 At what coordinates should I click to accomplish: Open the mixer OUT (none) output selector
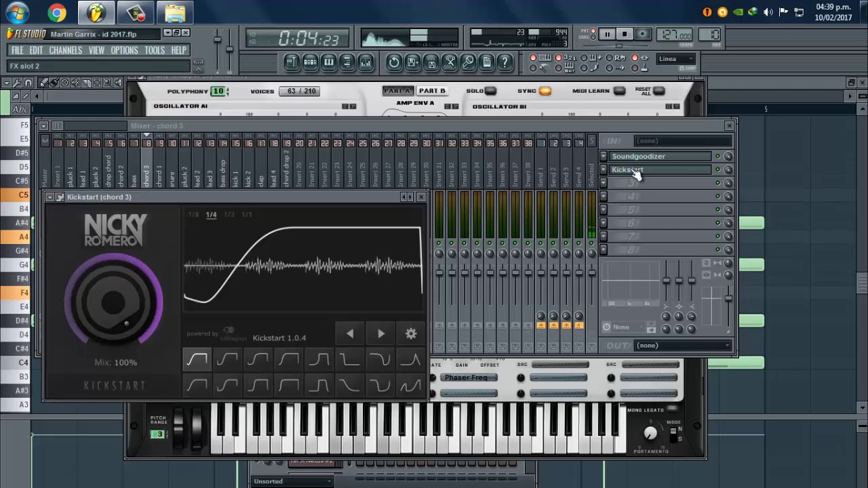tap(683, 346)
